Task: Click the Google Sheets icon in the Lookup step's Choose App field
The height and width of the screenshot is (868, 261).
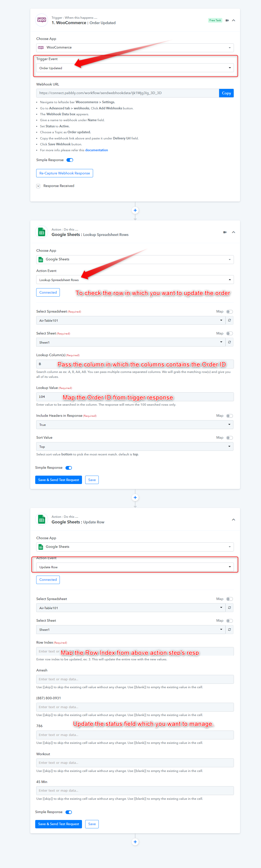Action: click(41, 259)
